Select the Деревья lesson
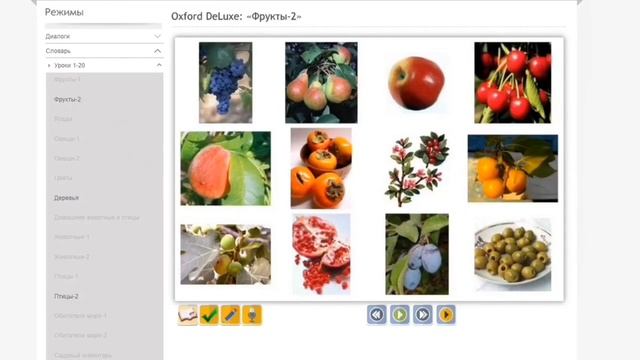 point(66,198)
